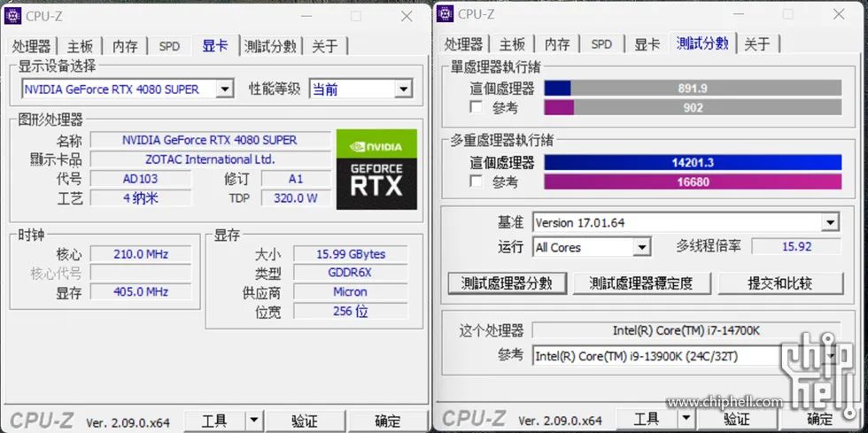Click the Intel Core i7-14700K processor field
Image resolution: width=868 pixels, height=433 pixels.
pos(686,330)
